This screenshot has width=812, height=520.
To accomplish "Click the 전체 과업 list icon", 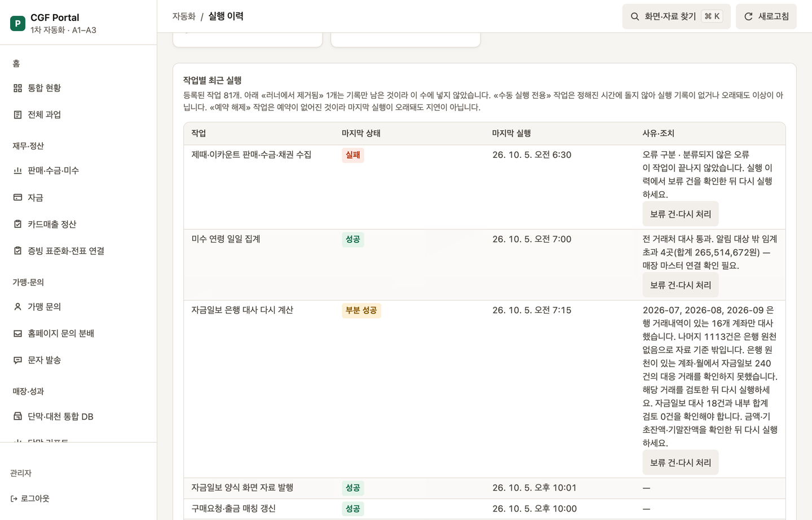I will coord(17,114).
